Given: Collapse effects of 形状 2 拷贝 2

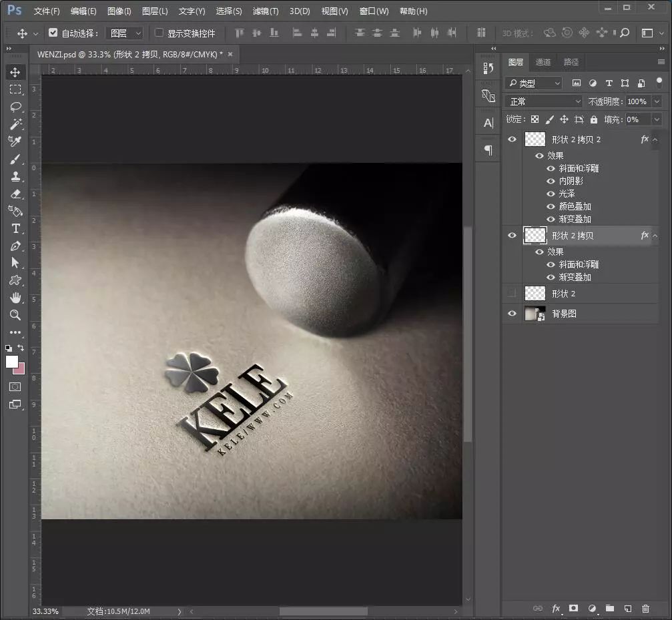Looking at the screenshot, I should (x=655, y=139).
